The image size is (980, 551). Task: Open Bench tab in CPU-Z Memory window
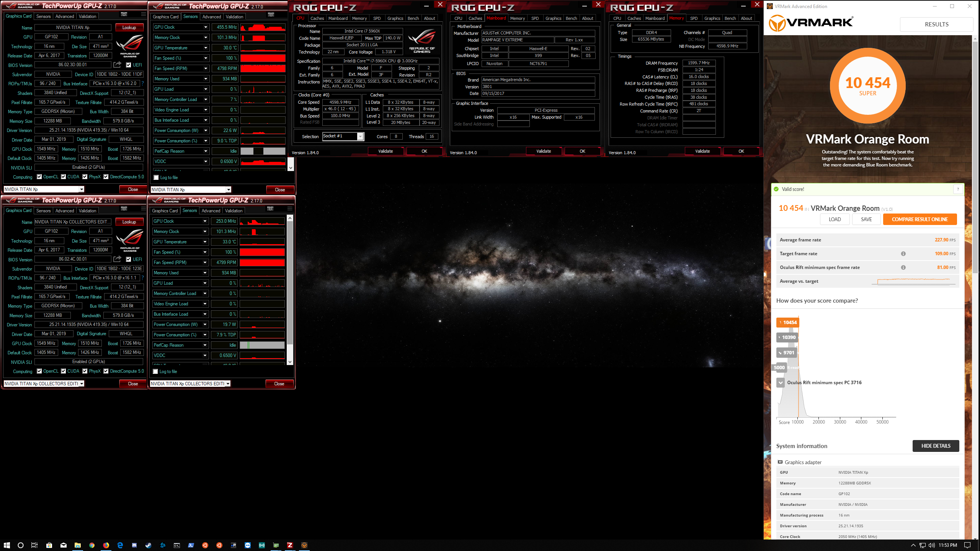tap(730, 18)
